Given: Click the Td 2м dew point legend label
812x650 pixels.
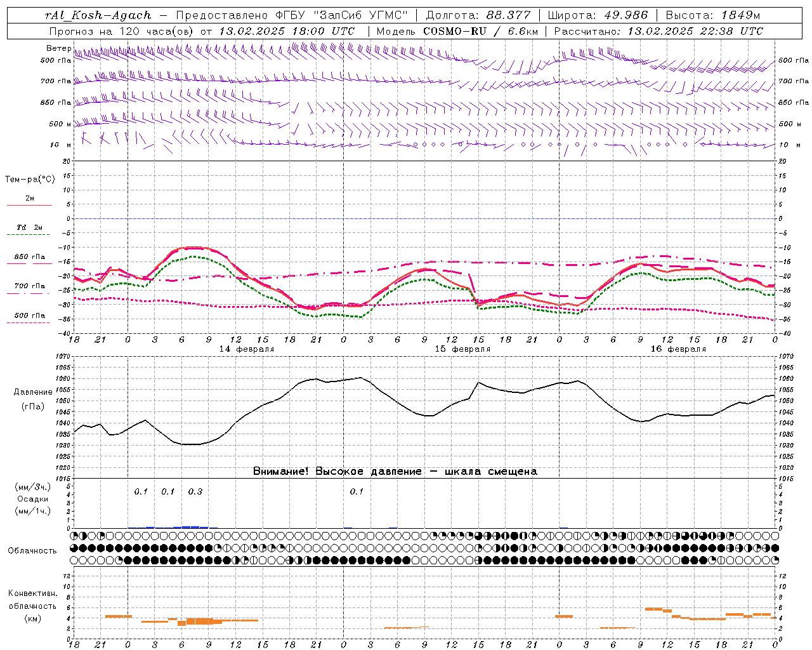Looking at the screenshot, I should [x=30, y=227].
